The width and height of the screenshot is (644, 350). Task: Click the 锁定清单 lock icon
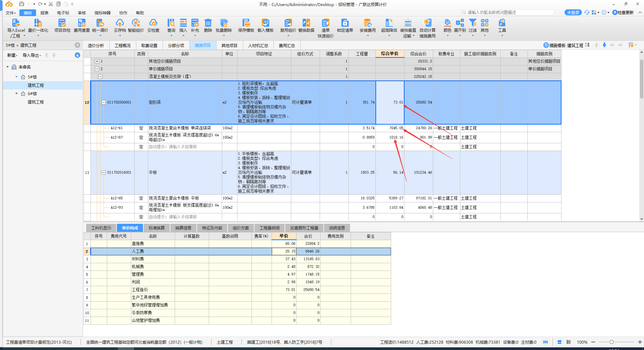[345, 23]
